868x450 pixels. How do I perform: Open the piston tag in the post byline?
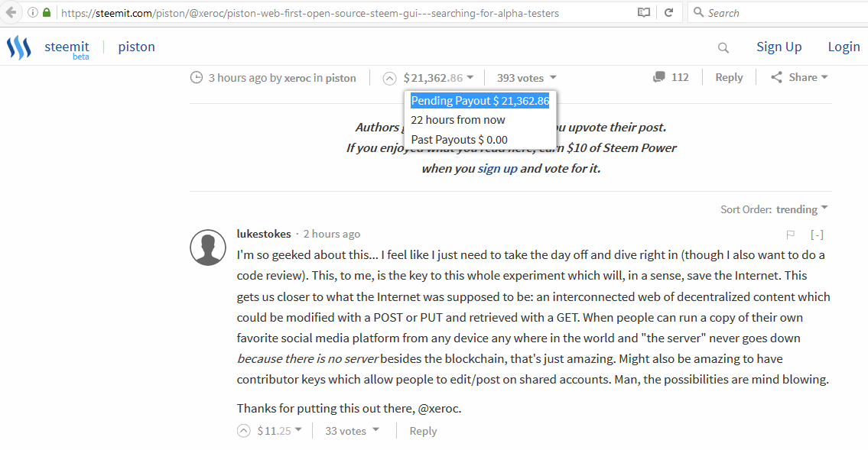(x=340, y=78)
